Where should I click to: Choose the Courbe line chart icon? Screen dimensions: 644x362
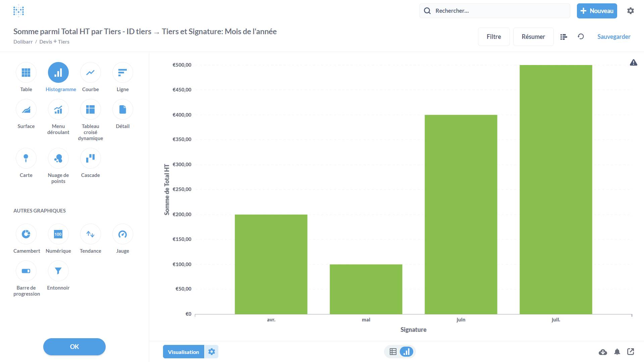[x=91, y=72]
